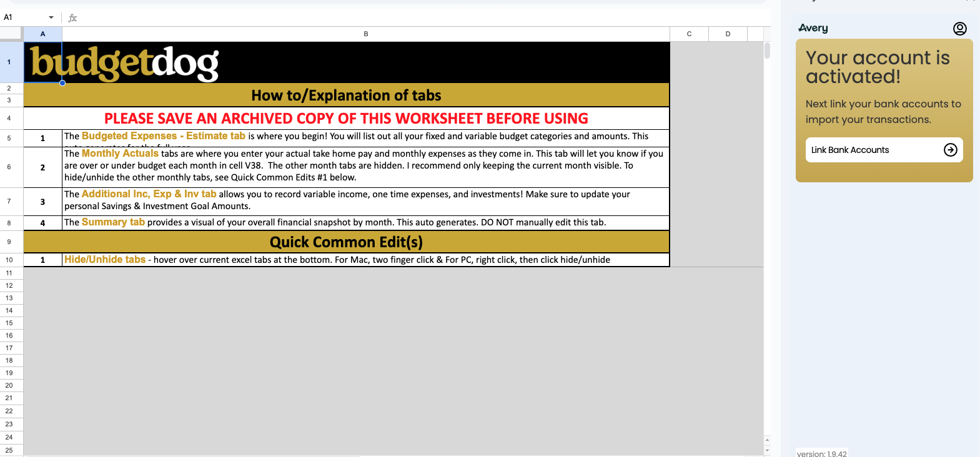980x457 pixels.
Task: Select column C header
Action: [689, 34]
